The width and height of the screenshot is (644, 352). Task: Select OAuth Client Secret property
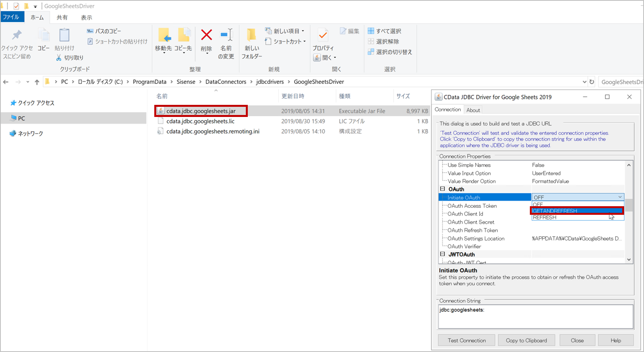(471, 222)
